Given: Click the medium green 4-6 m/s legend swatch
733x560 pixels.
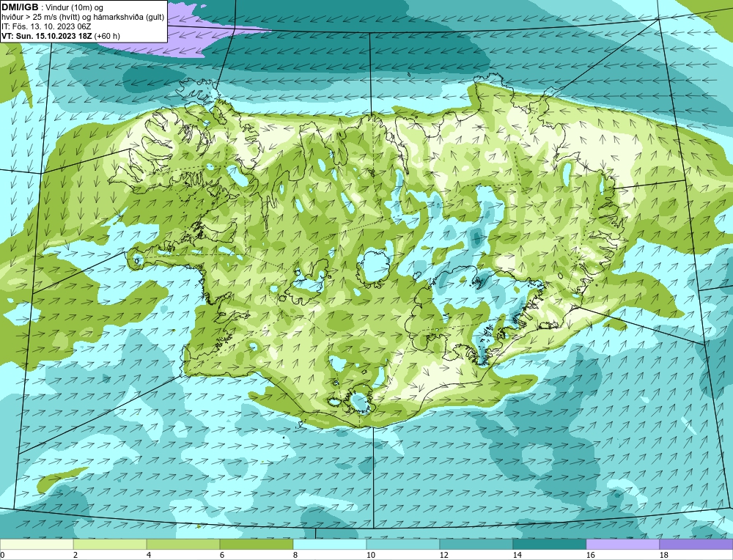Looking at the screenshot, I should point(183,545).
